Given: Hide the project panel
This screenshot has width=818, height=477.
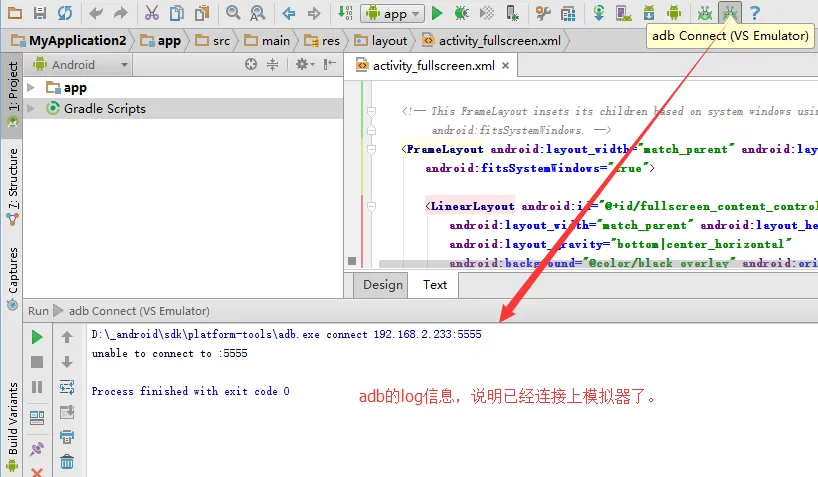Looking at the screenshot, I should coord(329,64).
